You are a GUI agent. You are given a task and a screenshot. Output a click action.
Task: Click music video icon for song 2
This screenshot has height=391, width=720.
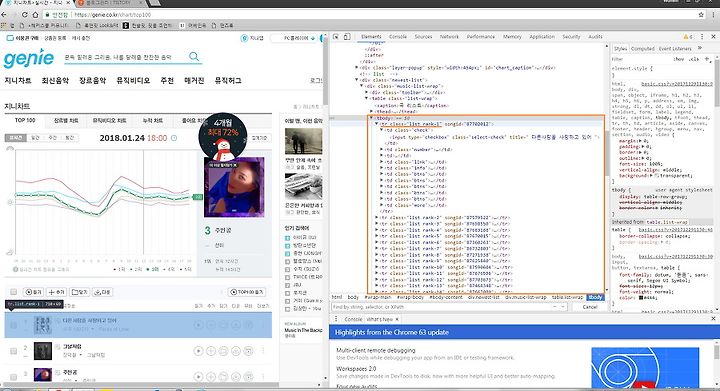248,351
